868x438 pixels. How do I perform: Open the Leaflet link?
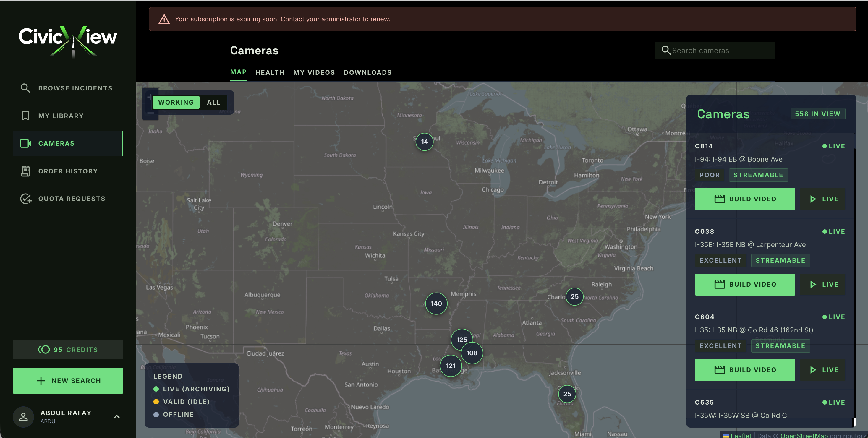[x=741, y=435]
